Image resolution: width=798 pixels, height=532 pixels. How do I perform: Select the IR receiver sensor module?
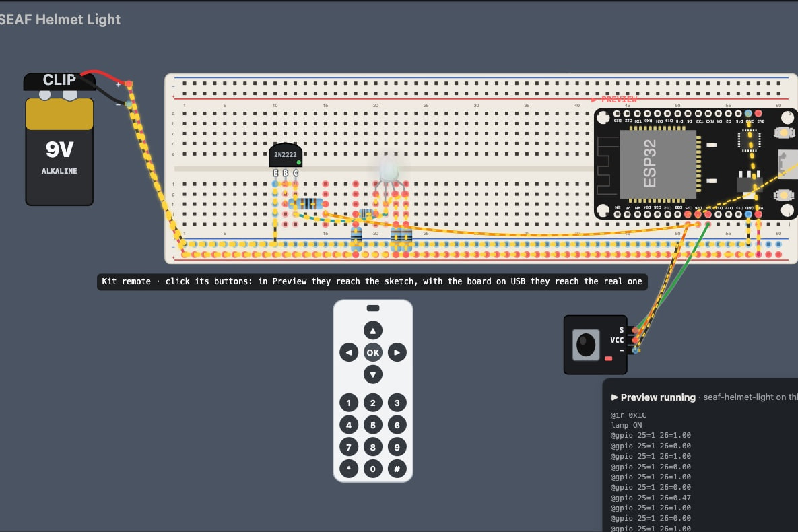595,345
